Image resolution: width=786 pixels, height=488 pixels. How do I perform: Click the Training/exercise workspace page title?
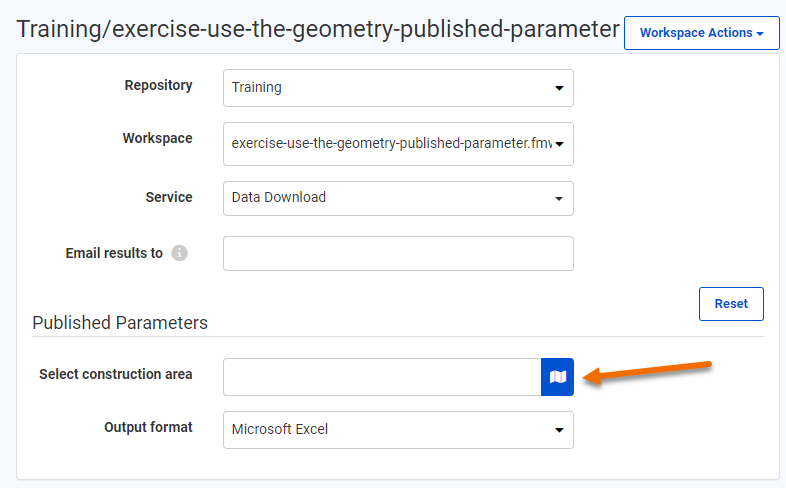[x=318, y=29]
